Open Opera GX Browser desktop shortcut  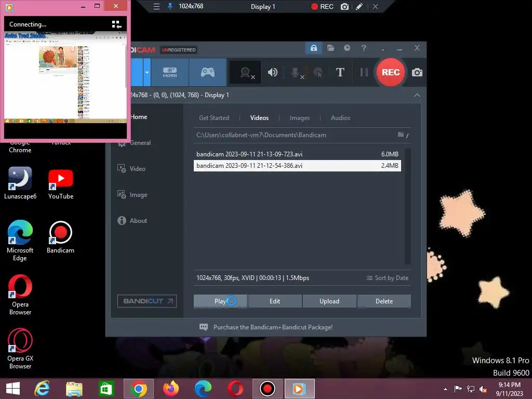click(20, 349)
